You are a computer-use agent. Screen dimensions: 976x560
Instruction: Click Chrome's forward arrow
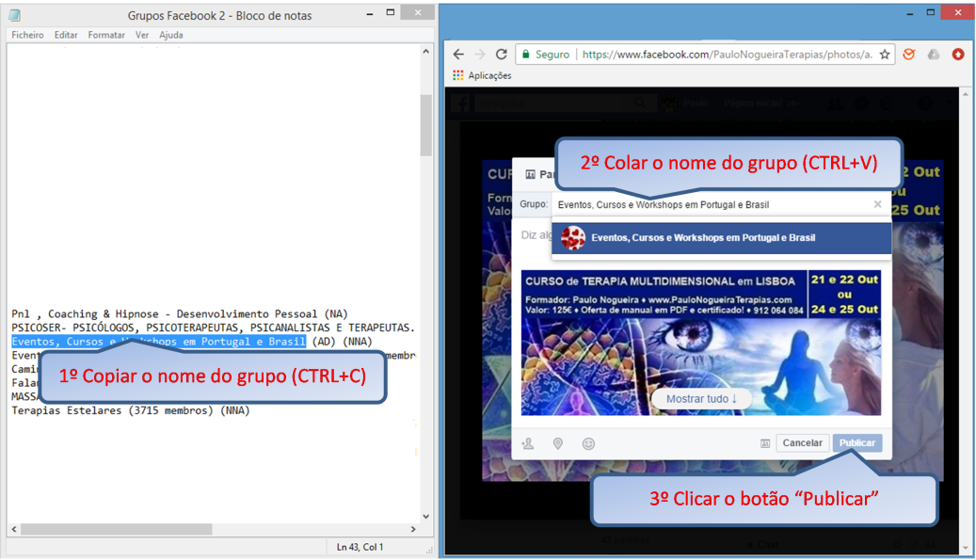coord(480,55)
